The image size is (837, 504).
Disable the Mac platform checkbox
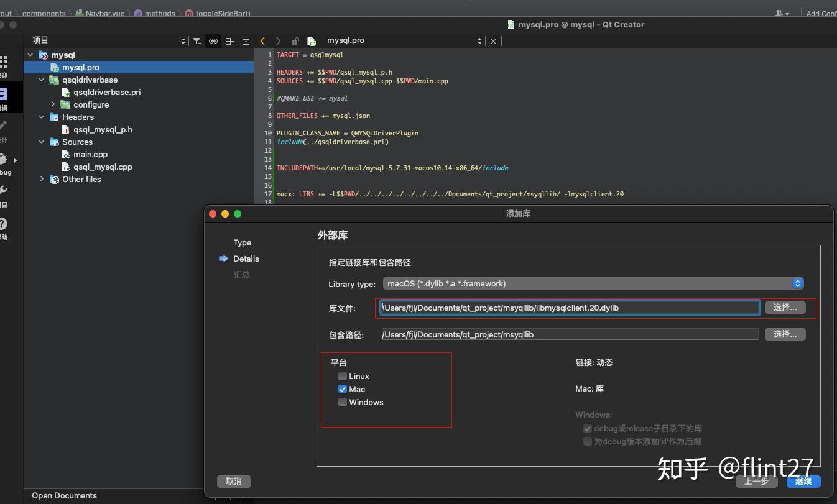343,389
